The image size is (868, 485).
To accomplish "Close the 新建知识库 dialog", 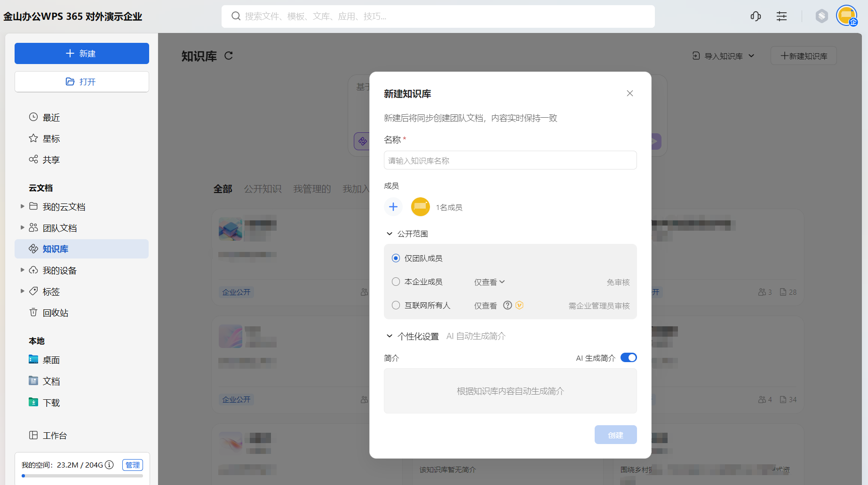I will coord(630,93).
